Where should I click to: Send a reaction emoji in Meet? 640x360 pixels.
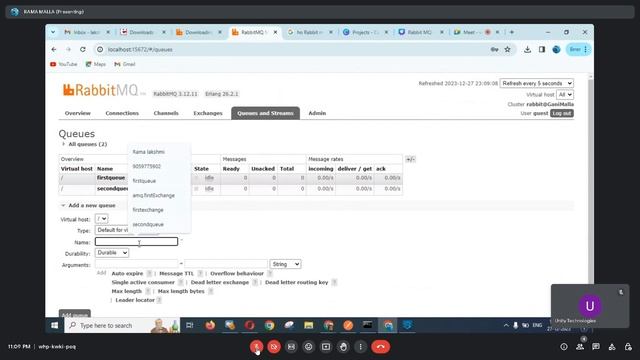tap(309, 347)
